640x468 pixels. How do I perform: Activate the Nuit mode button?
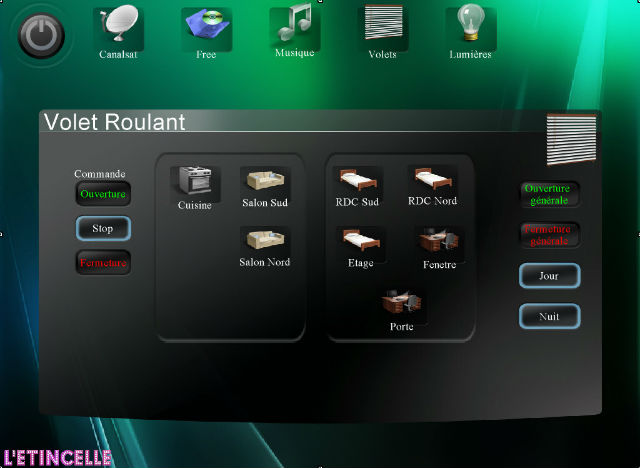click(x=549, y=316)
